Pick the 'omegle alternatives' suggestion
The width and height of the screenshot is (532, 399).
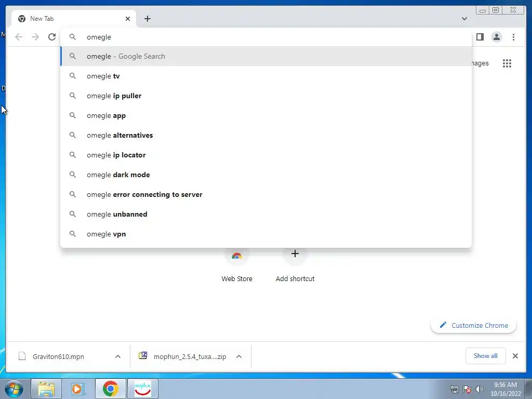[266, 135]
